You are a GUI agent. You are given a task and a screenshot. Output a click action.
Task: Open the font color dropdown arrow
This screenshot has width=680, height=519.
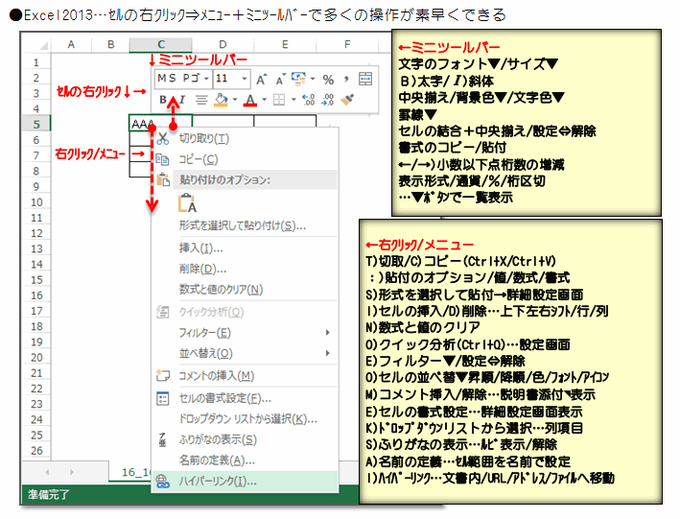(x=264, y=100)
